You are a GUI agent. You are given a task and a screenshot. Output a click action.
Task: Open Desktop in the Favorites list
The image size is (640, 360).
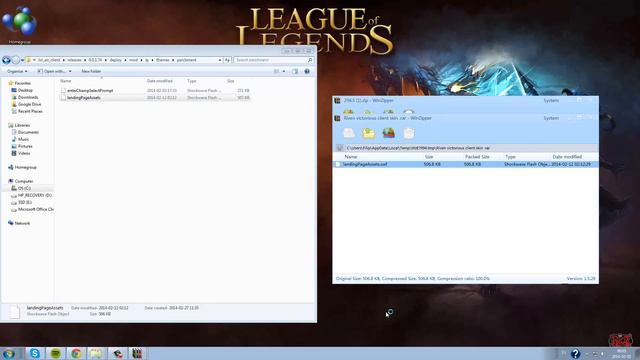click(x=25, y=90)
